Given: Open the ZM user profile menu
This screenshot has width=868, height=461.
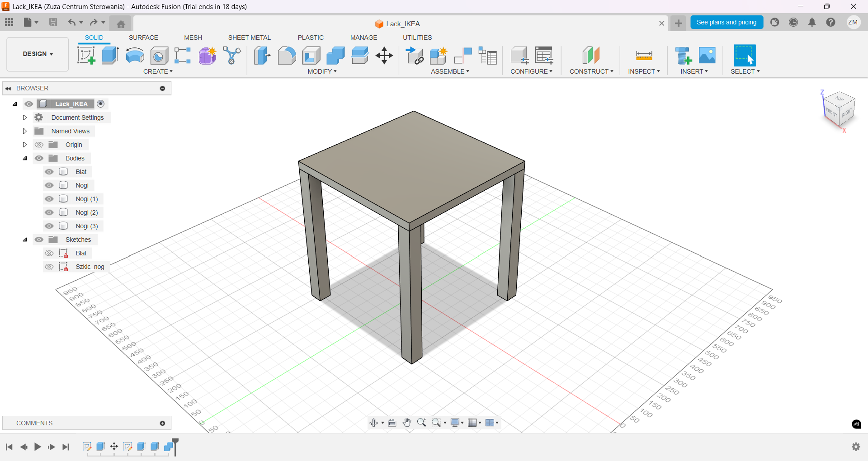Looking at the screenshot, I should (x=853, y=22).
